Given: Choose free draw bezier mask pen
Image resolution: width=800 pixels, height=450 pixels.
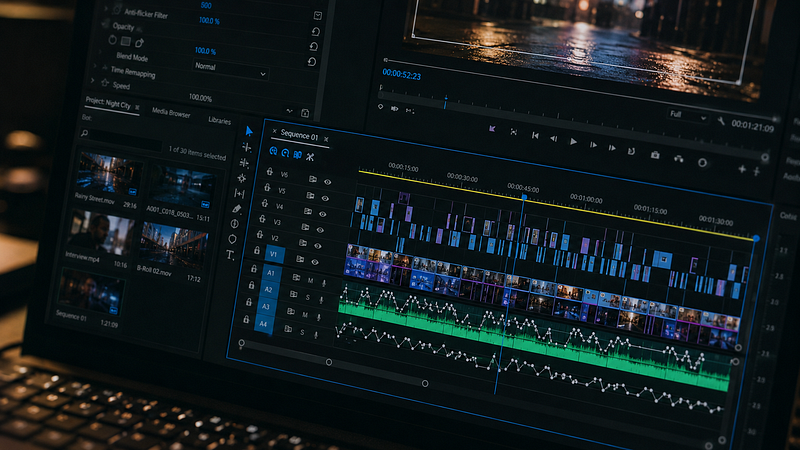Looking at the screenshot, I should pos(139,43).
